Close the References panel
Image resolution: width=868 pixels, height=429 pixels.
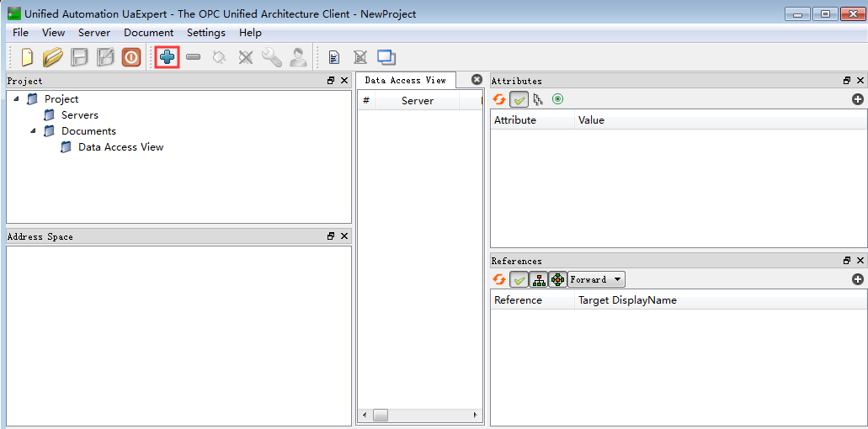click(860, 261)
